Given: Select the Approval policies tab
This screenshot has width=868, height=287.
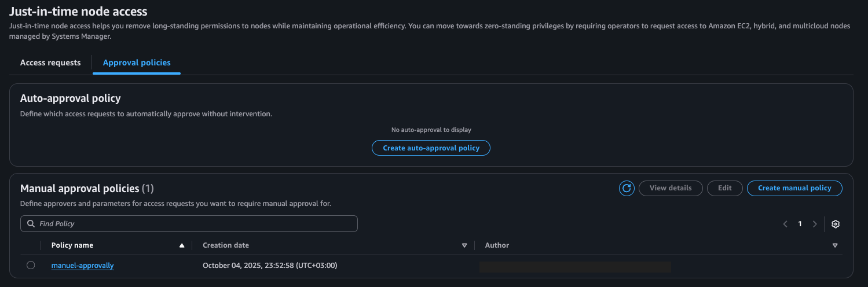Looking at the screenshot, I should 137,62.
